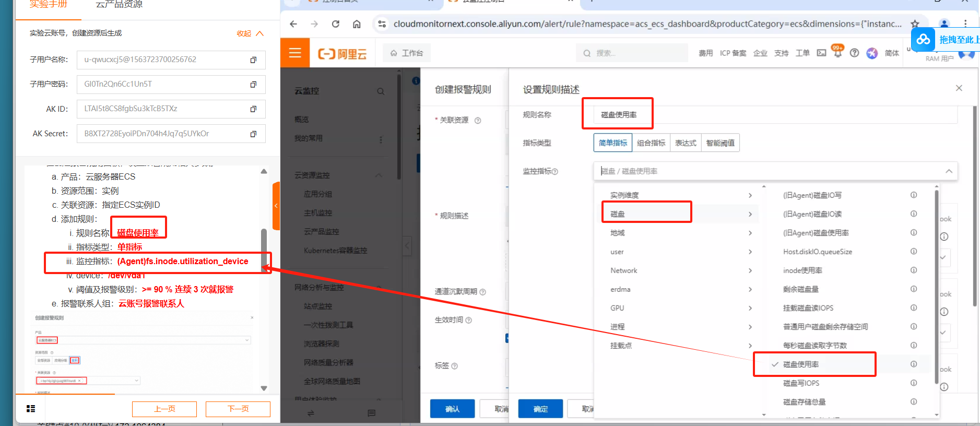
Task: Open lab manual grid menu icon
Action: pyautogui.click(x=31, y=409)
